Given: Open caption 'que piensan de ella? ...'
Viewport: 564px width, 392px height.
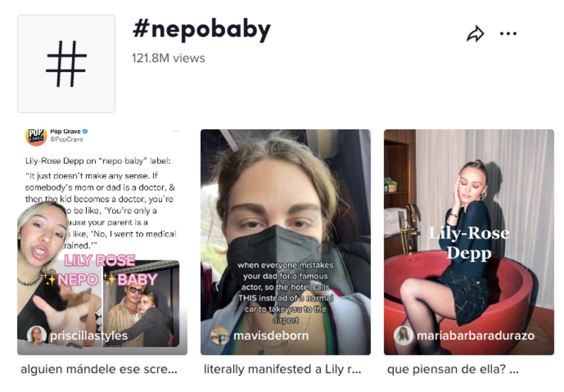Looking at the screenshot, I should coord(453,369).
